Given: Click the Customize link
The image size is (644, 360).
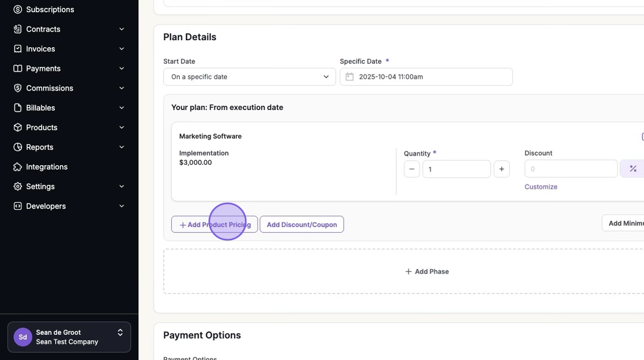Looking at the screenshot, I should (541, 187).
